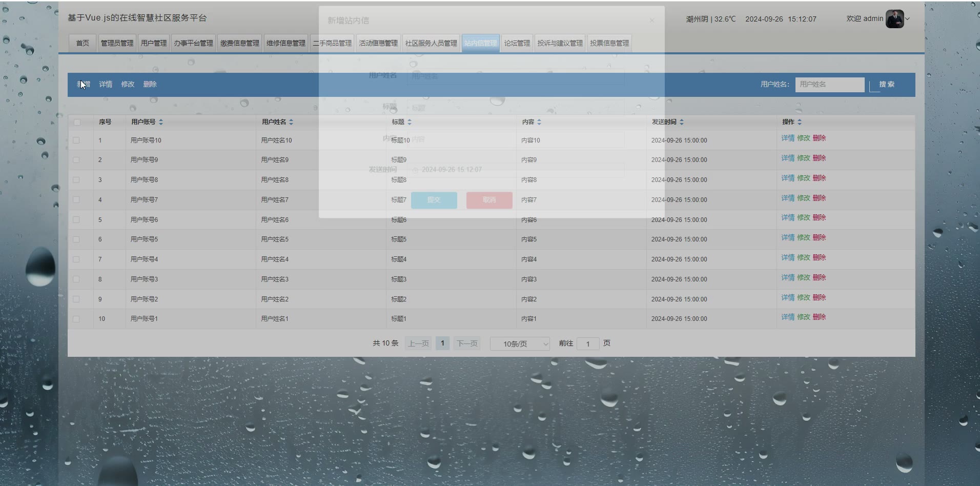This screenshot has width=980, height=486.
Task: Click 删除 in the blue toolbar
Action: coord(150,84)
